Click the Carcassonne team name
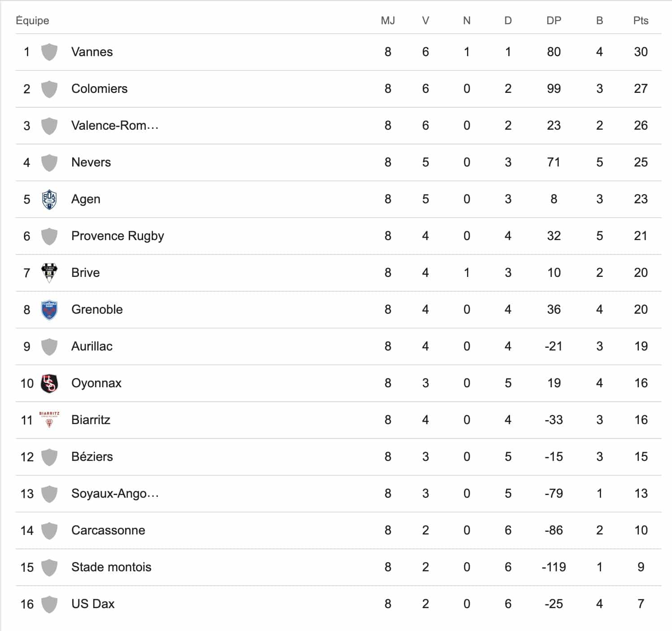The image size is (672, 631). tap(108, 530)
